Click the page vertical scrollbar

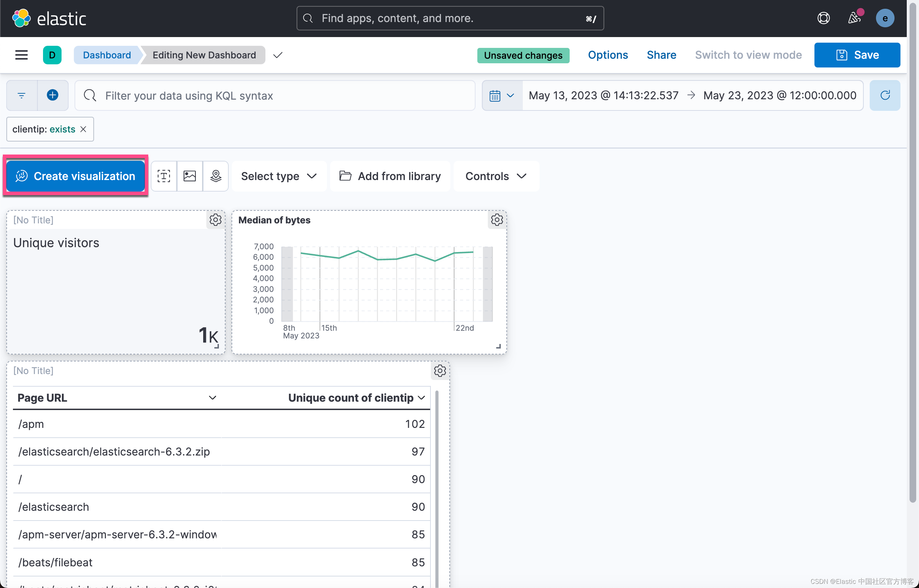[x=913, y=252]
